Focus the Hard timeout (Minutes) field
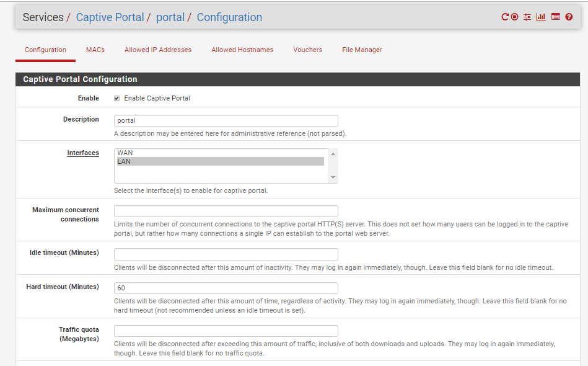Screen dimensions: 588x366 coord(226,288)
